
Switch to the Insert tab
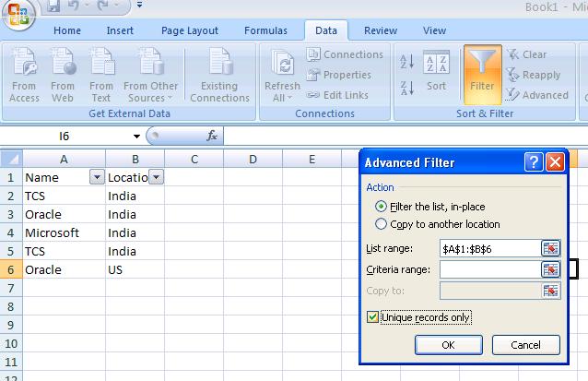coord(120,30)
